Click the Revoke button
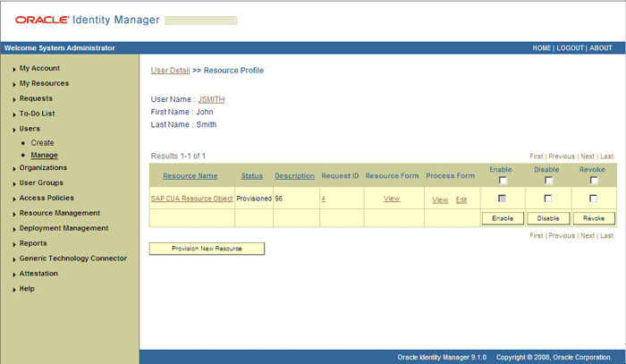Image resolution: width=626 pixels, height=364 pixels. pos(594,219)
